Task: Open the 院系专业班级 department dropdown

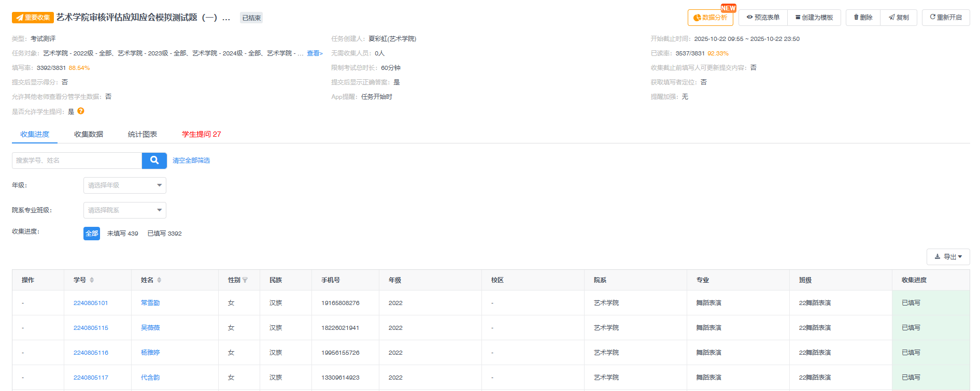Action: click(x=124, y=210)
